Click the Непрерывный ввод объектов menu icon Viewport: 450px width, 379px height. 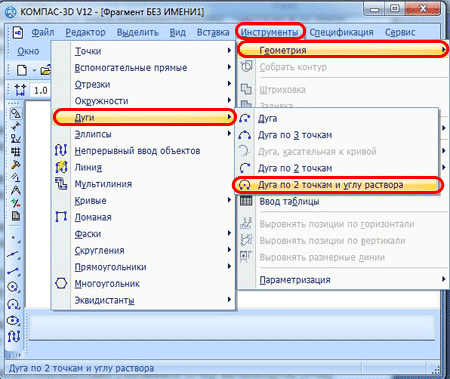coord(61,151)
